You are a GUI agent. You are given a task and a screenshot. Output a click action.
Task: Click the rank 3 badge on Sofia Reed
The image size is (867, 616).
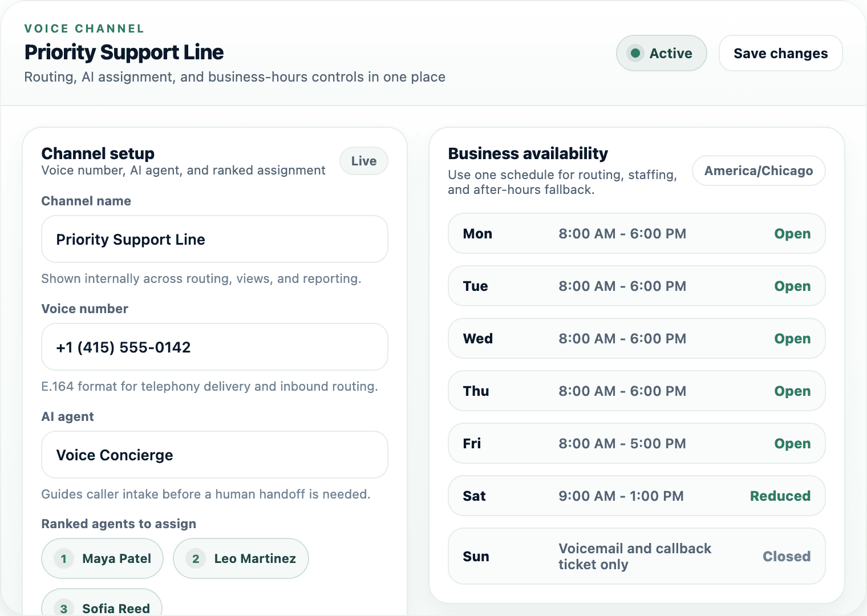click(x=64, y=607)
